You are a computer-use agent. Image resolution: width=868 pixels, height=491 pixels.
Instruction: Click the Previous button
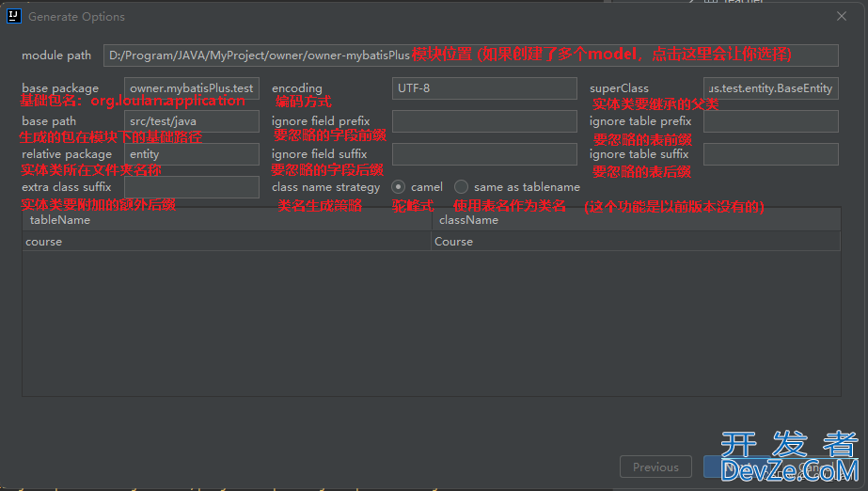click(x=655, y=467)
